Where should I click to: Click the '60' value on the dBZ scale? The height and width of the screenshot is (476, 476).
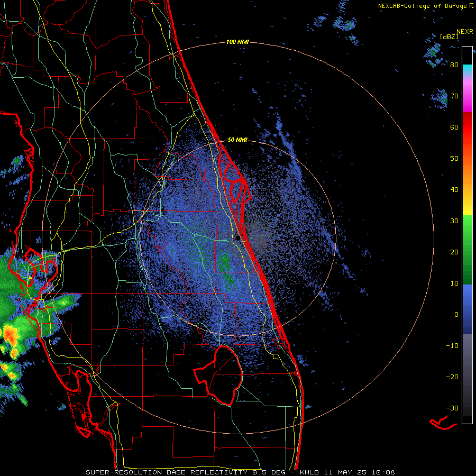point(454,127)
